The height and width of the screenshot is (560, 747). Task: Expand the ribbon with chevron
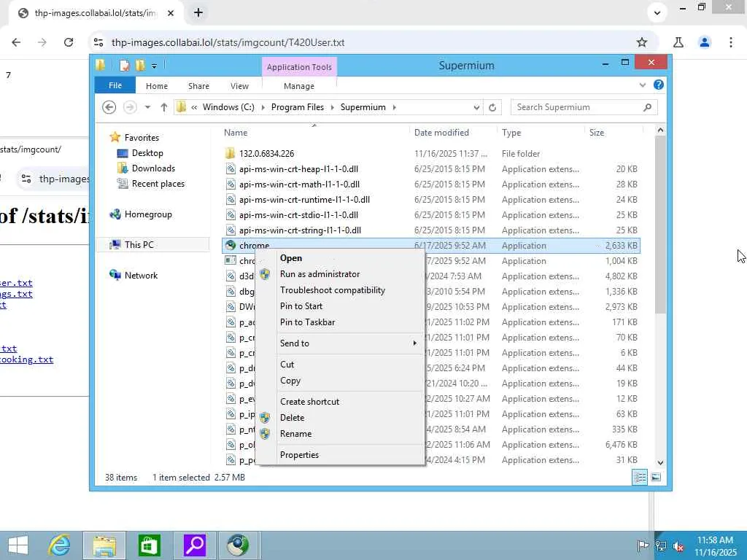[642, 85]
